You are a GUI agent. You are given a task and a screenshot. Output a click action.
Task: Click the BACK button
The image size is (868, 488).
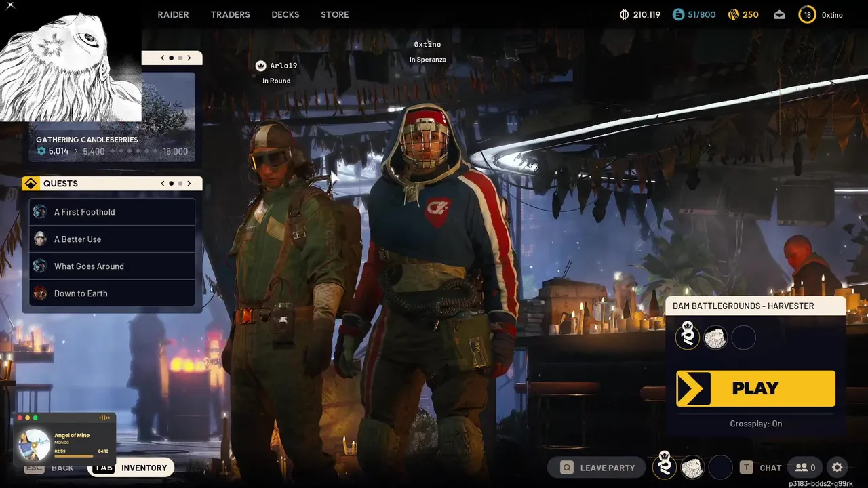point(51,468)
